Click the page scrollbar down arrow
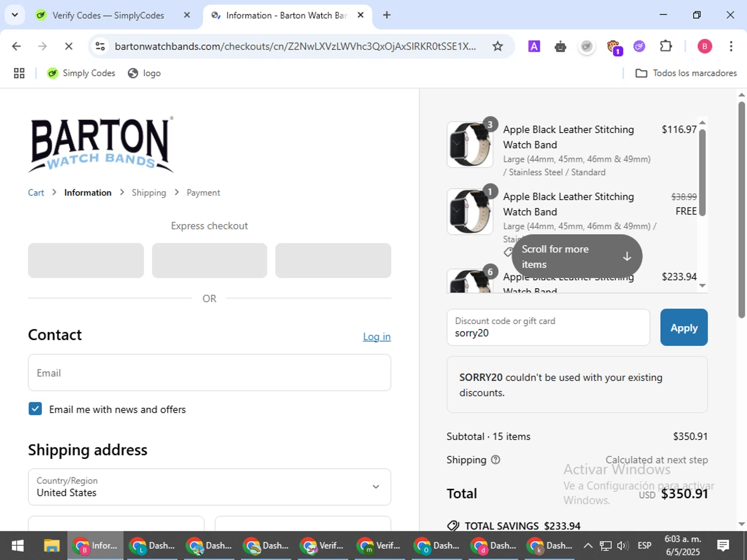 pos(742,524)
